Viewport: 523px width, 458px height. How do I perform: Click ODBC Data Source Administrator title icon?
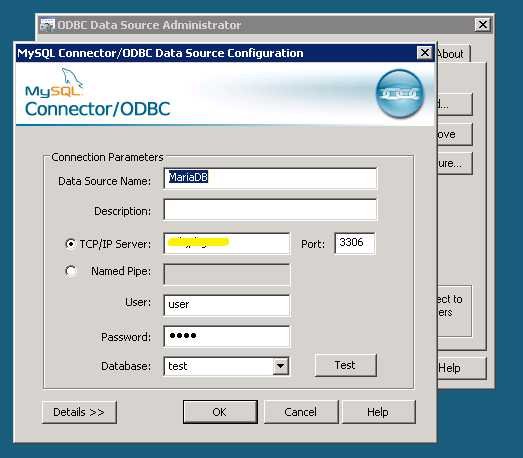pyautogui.click(x=47, y=25)
